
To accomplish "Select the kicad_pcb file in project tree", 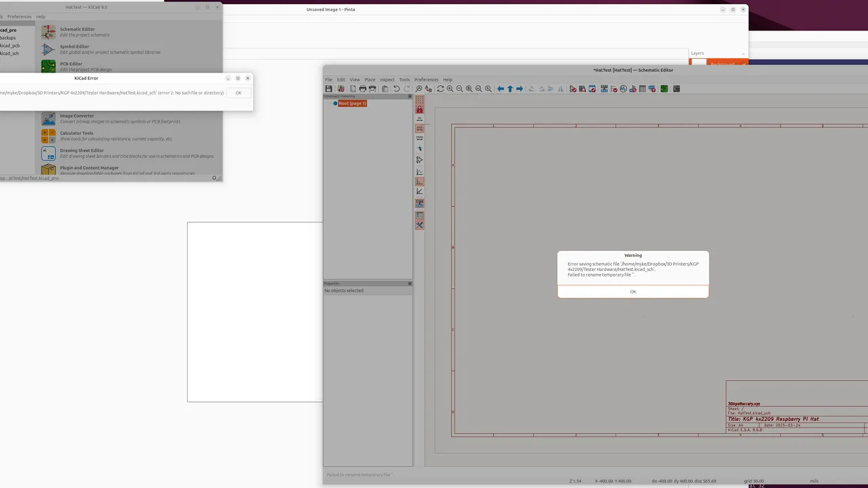I will [9, 45].
